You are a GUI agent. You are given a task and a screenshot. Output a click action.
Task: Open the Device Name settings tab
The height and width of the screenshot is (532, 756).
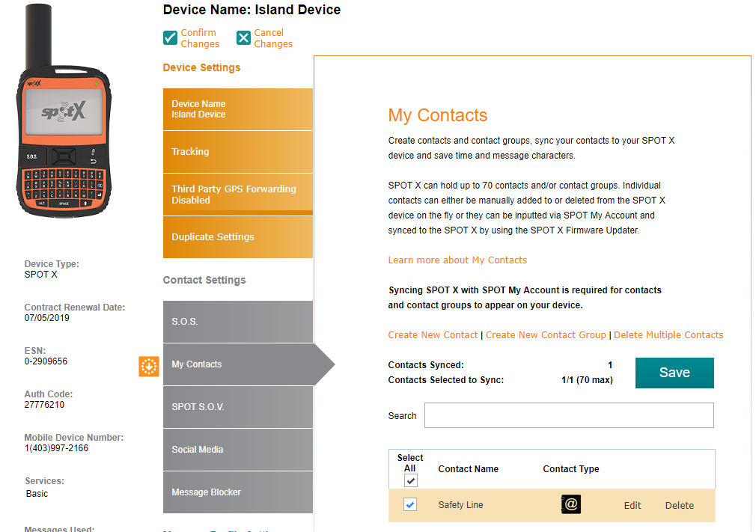point(237,109)
